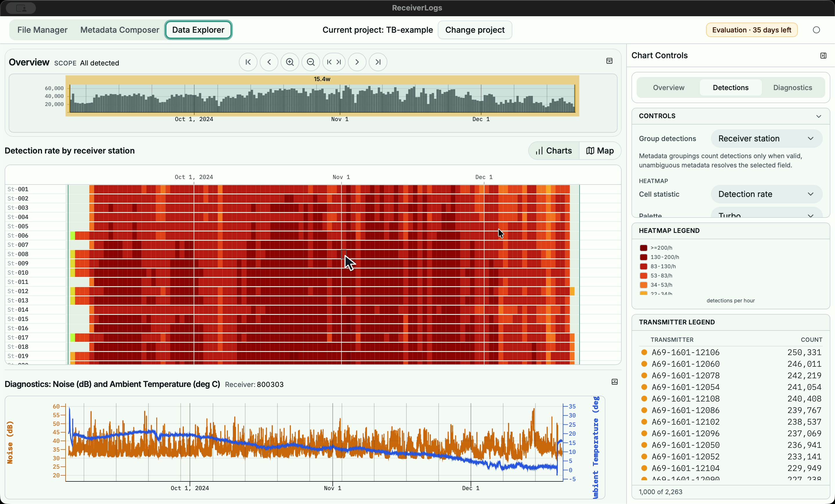This screenshot has width=835, height=504.
Task: Click transmitter count 250,331
Action: tap(804, 352)
